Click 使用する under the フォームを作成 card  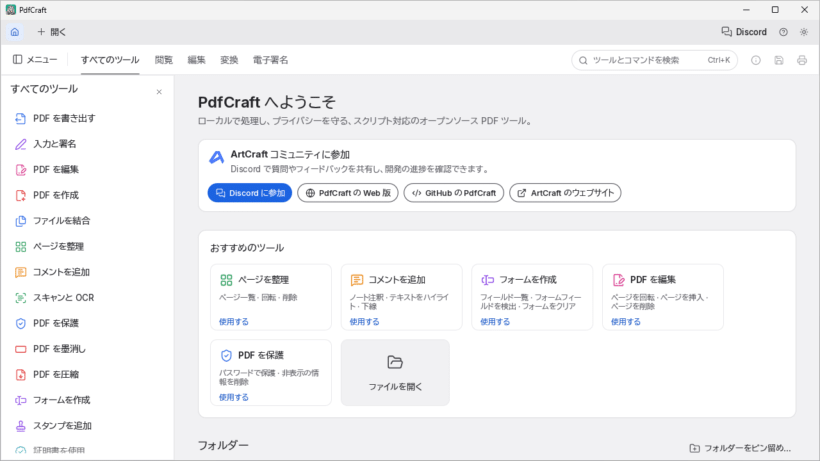pyautogui.click(x=495, y=322)
